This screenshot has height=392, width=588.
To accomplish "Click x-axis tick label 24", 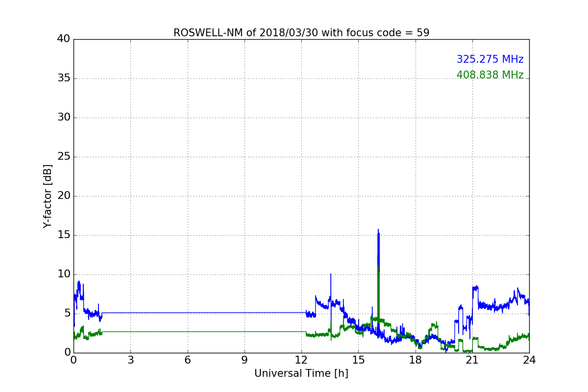I will (529, 360).
